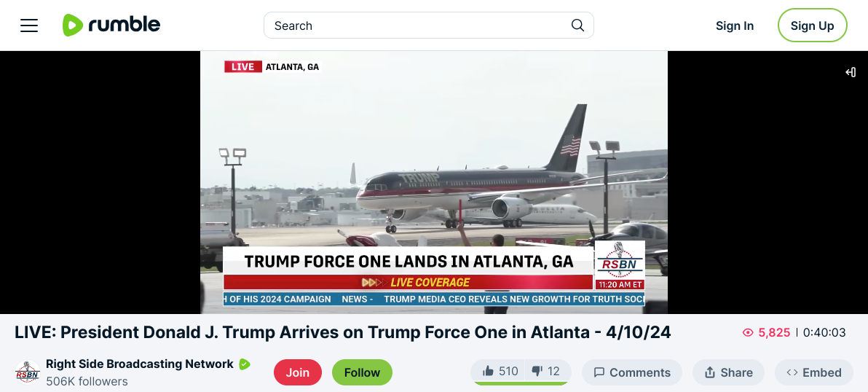Click Sign In link
This screenshot has height=392, width=868.
point(735,26)
